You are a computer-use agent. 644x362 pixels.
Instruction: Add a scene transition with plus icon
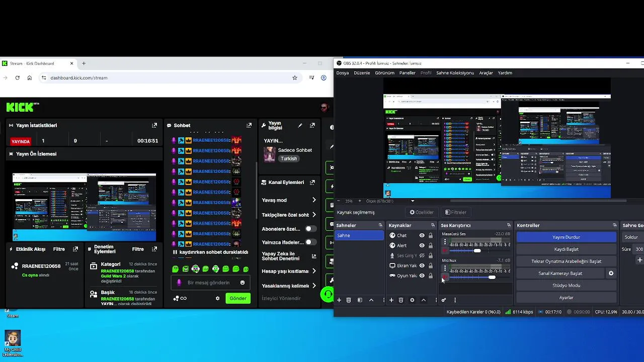click(640, 260)
